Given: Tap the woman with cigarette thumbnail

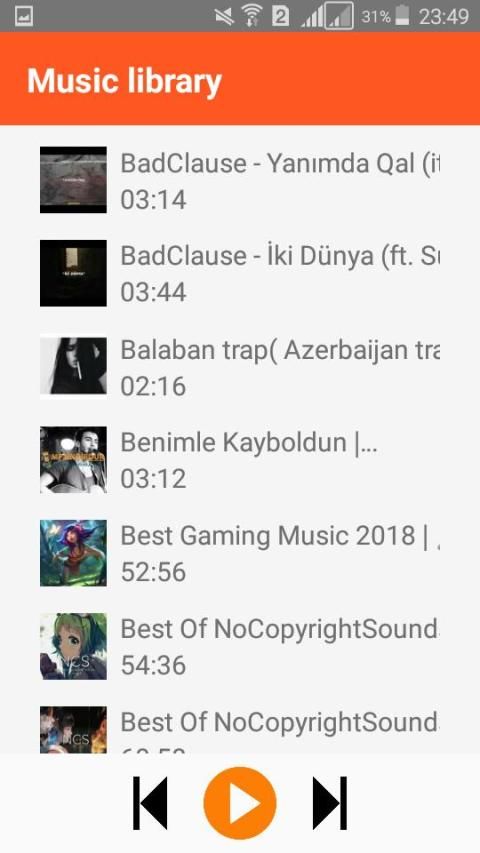Looking at the screenshot, I should pos(73,367).
